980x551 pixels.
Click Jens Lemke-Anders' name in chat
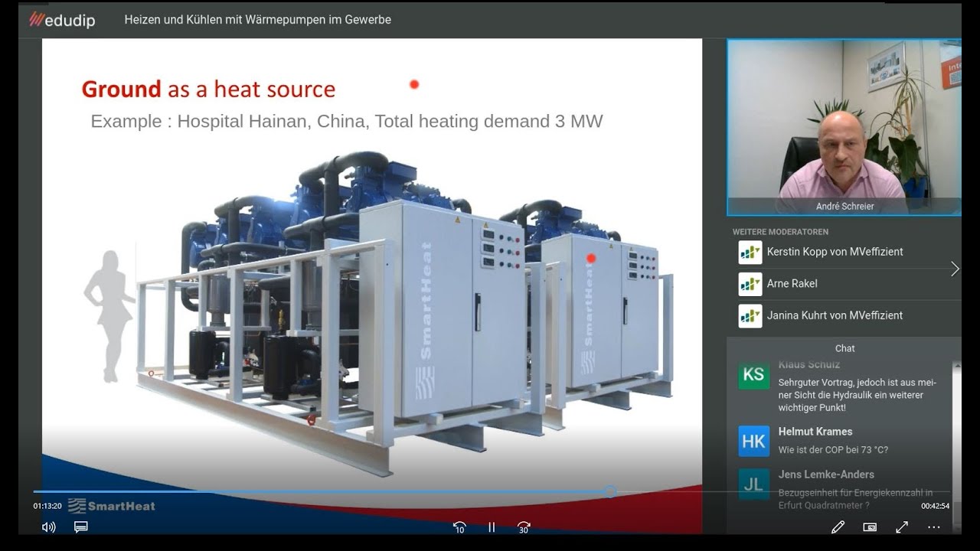[826, 474]
